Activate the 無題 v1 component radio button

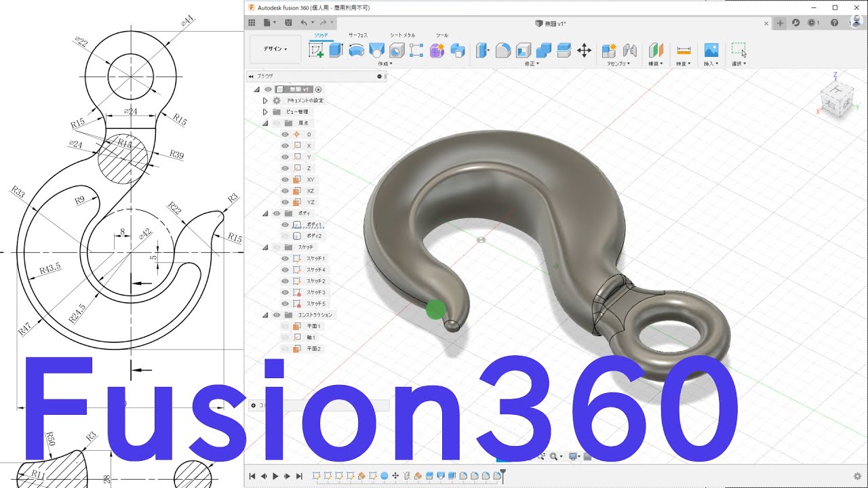tap(319, 89)
